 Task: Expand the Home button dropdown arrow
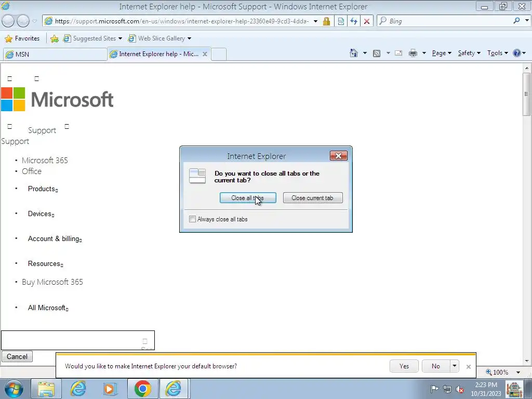coord(365,53)
